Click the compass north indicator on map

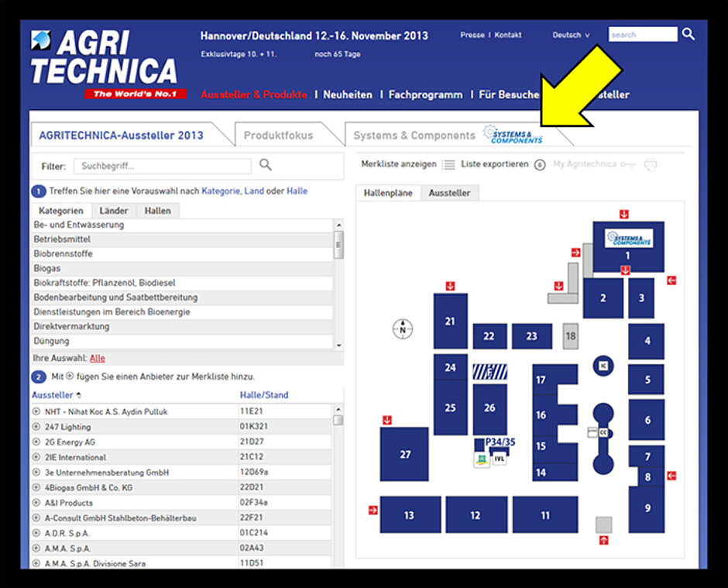402,328
